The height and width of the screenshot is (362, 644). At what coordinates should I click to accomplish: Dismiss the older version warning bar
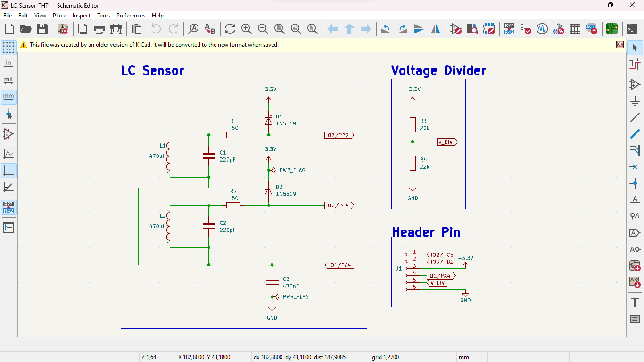[x=620, y=44]
